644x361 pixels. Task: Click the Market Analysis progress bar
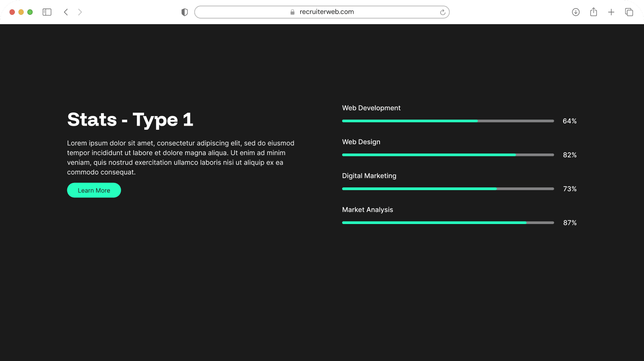(x=448, y=222)
